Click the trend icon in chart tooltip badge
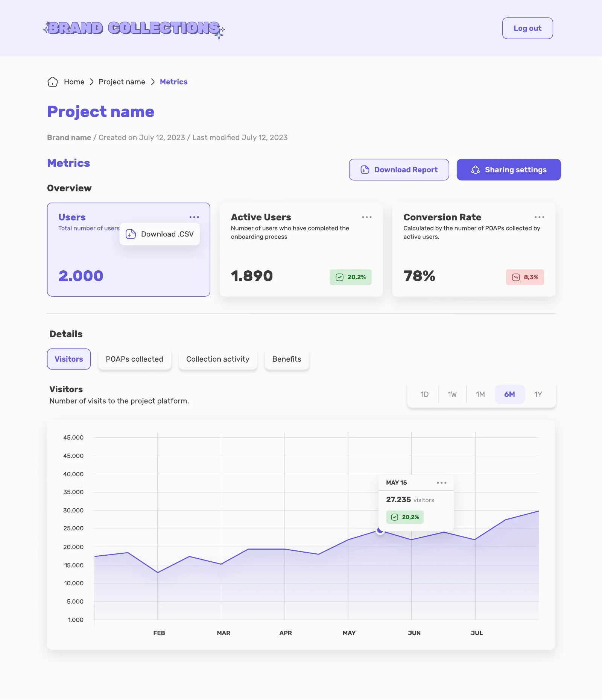The width and height of the screenshot is (602, 700). (395, 517)
